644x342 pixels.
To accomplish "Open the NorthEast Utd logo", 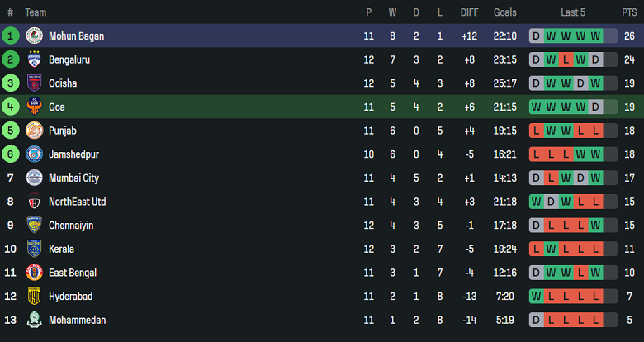I will [x=35, y=202].
